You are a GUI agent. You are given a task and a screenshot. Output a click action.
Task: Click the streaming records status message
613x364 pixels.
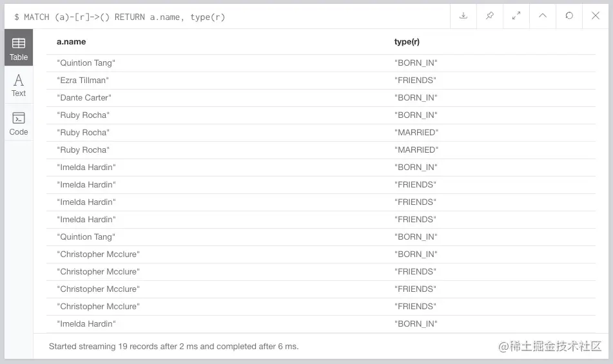point(174,347)
